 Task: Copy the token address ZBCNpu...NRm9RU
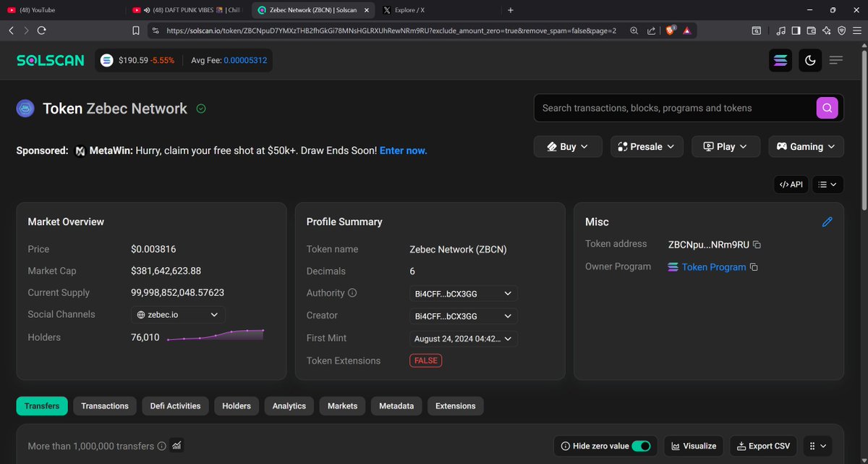click(757, 245)
